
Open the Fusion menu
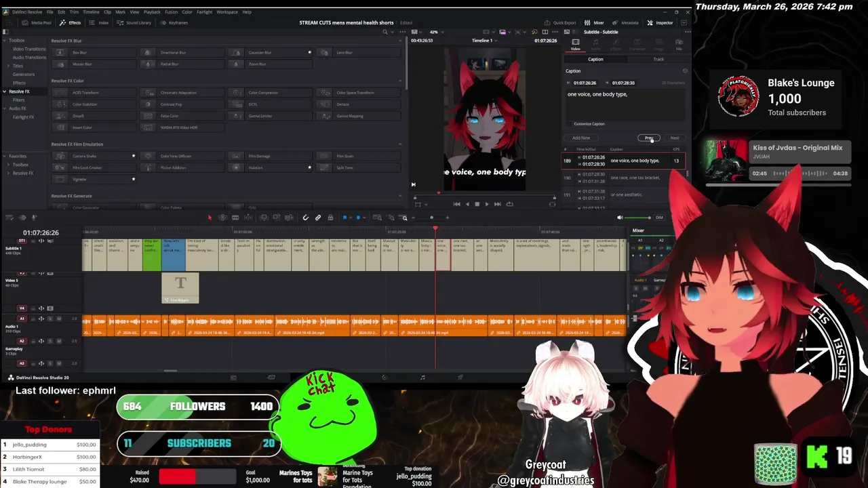point(171,12)
